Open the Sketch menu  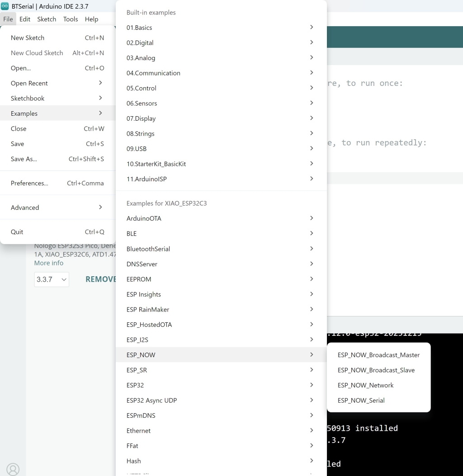[47, 19]
